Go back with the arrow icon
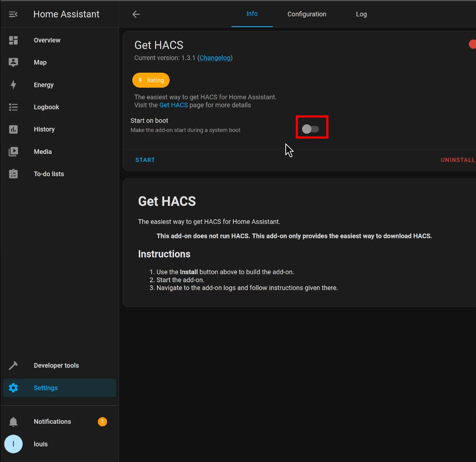 click(136, 14)
